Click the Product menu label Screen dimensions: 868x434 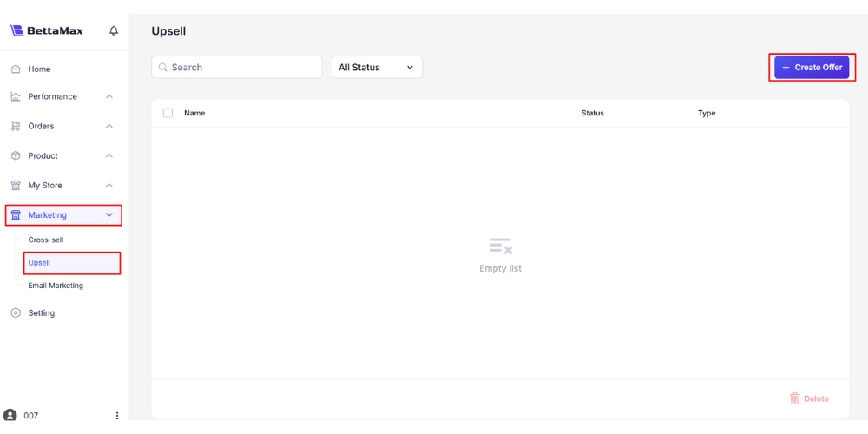[43, 155]
